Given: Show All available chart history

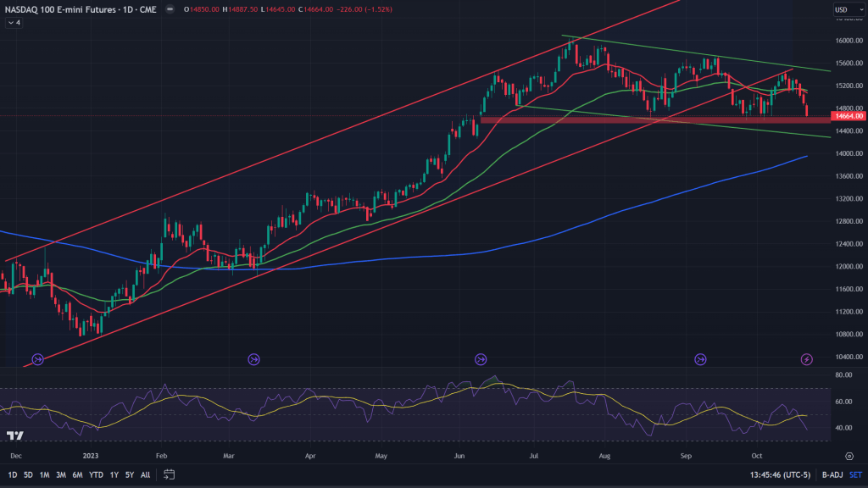Looking at the screenshot, I should [145, 474].
